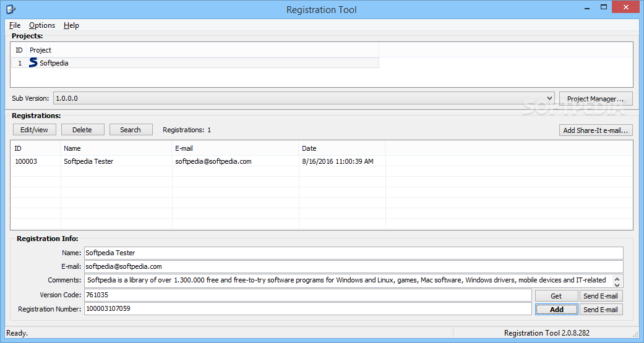Maximize the Registration Tool window
This screenshot has width=644, height=343.
pyautogui.click(x=604, y=7)
